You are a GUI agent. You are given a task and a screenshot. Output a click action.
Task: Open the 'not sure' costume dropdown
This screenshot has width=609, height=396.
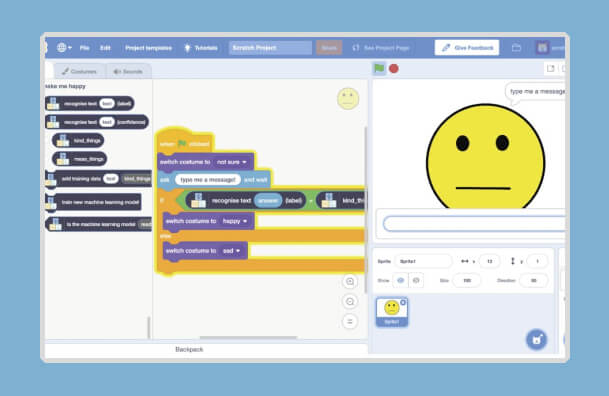232,162
